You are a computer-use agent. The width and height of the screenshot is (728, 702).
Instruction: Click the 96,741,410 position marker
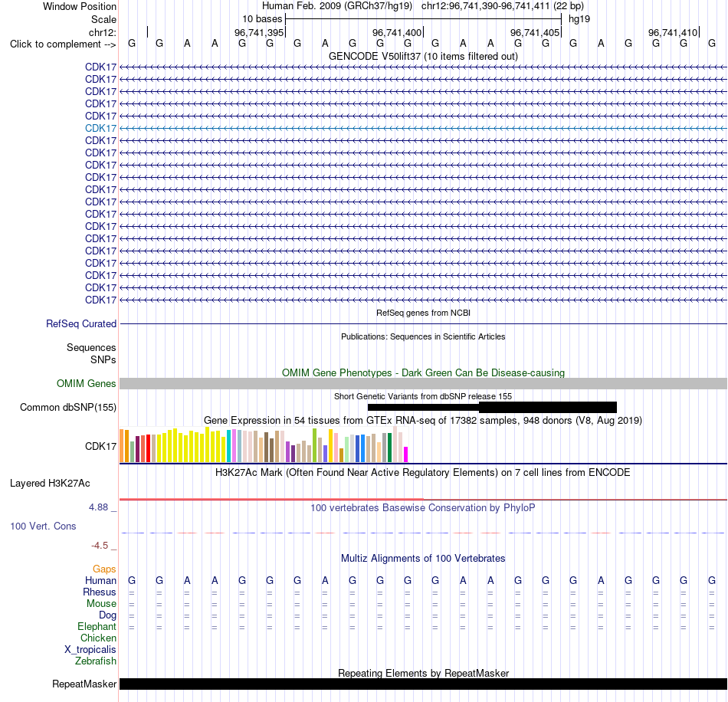(673, 32)
